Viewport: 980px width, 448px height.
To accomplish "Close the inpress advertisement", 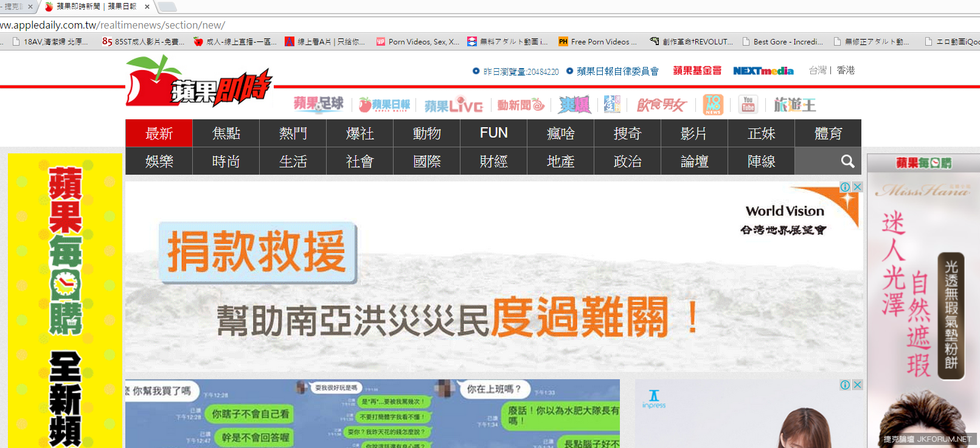I will click(857, 385).
